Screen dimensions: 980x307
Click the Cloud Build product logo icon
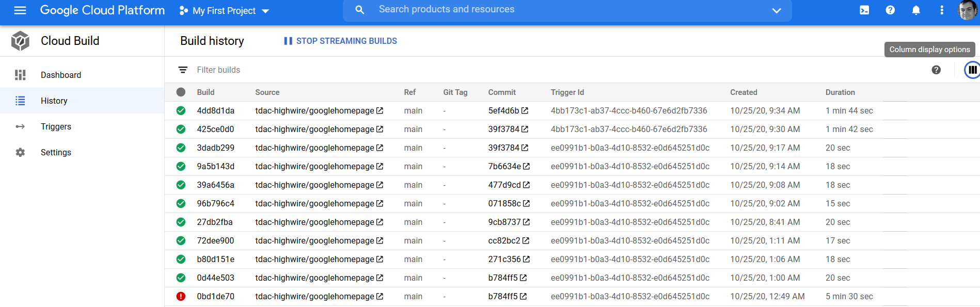tap(20, 41)
